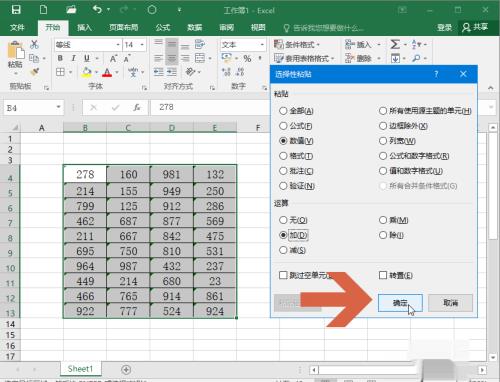This screenshot has height=382, width=500.
Task: Click the New document icon in quick access toolbar
Action: point(43,10)
